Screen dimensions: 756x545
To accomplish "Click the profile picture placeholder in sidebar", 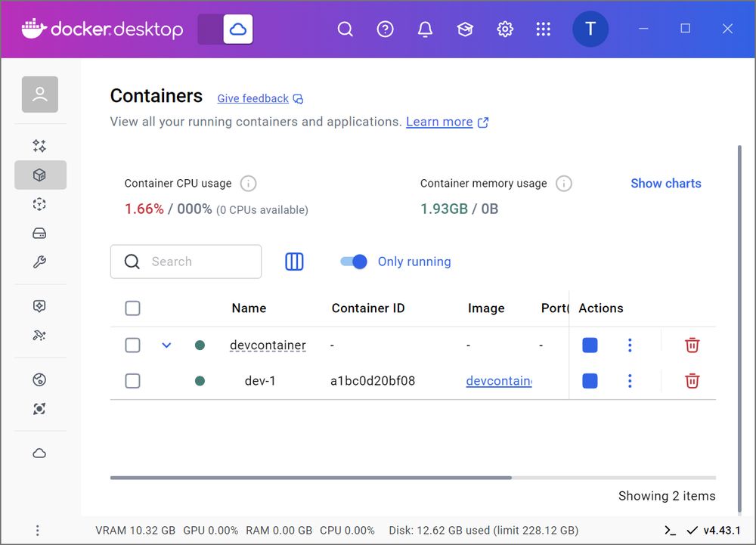I will pyautogui.click(x=40, y=94).
